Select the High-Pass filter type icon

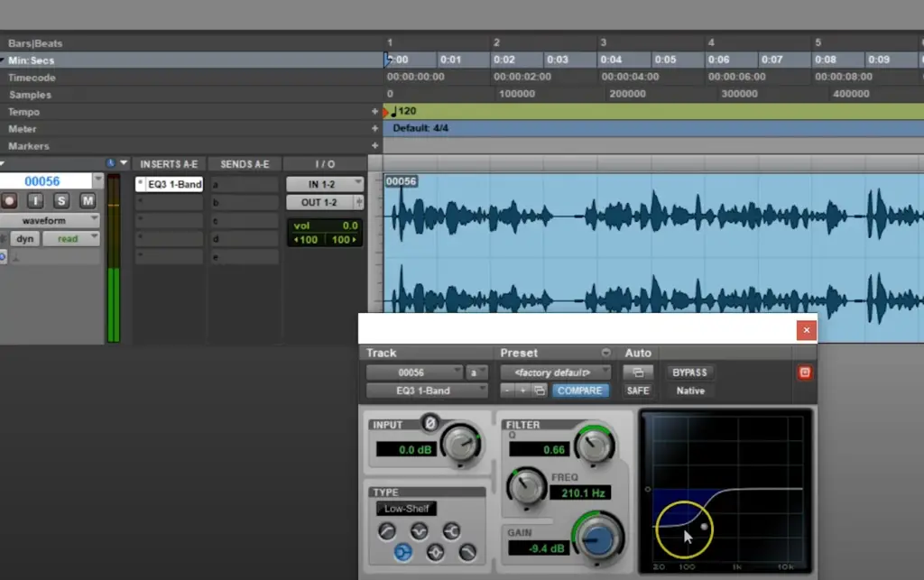[387, 531]
